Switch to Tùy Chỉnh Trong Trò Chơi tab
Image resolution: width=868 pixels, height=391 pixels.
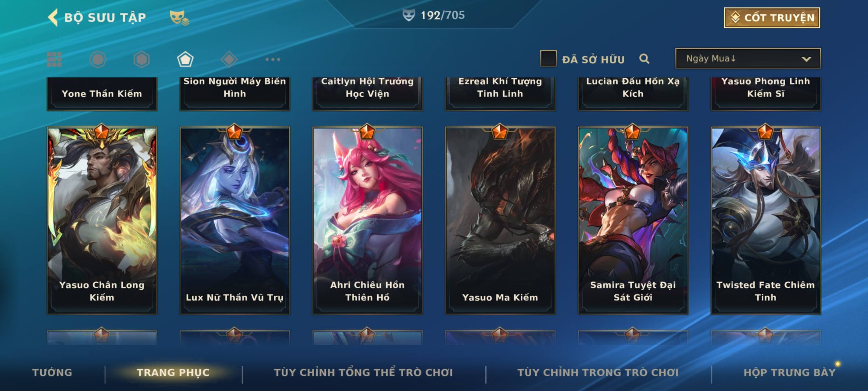click(598, 373)
